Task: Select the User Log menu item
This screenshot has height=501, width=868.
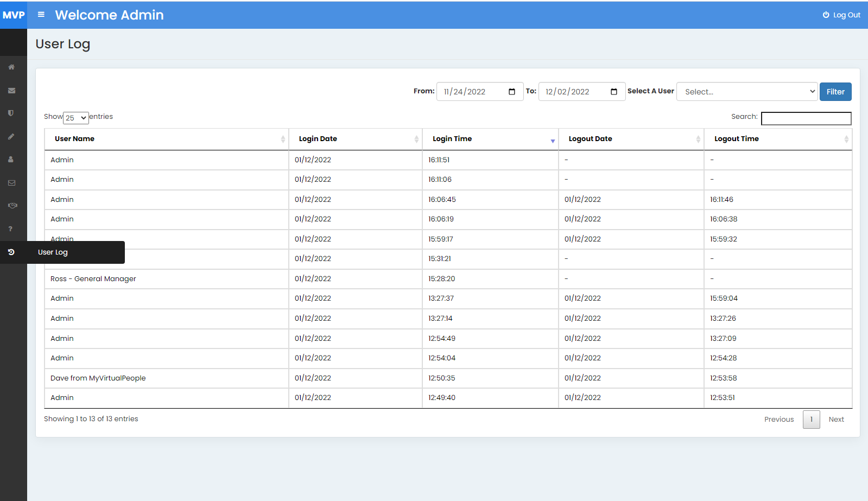Action: click(53, 252)
